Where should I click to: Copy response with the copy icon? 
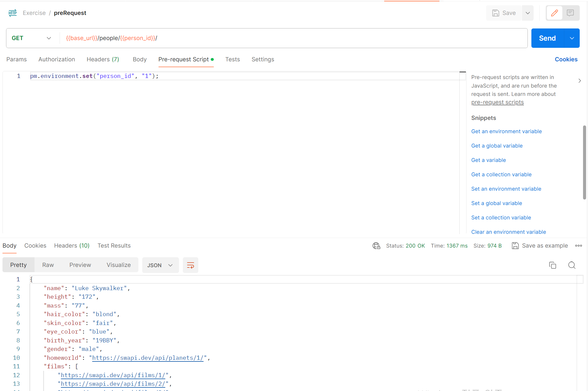553,265
